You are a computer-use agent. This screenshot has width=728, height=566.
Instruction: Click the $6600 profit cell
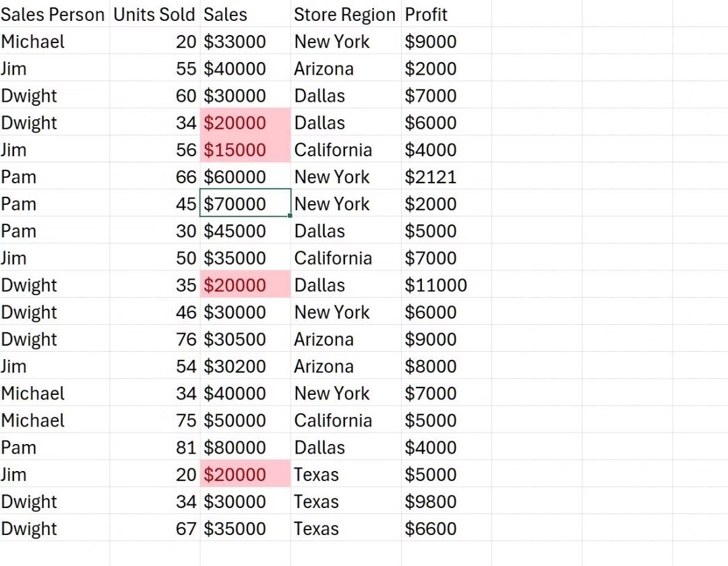431,528
